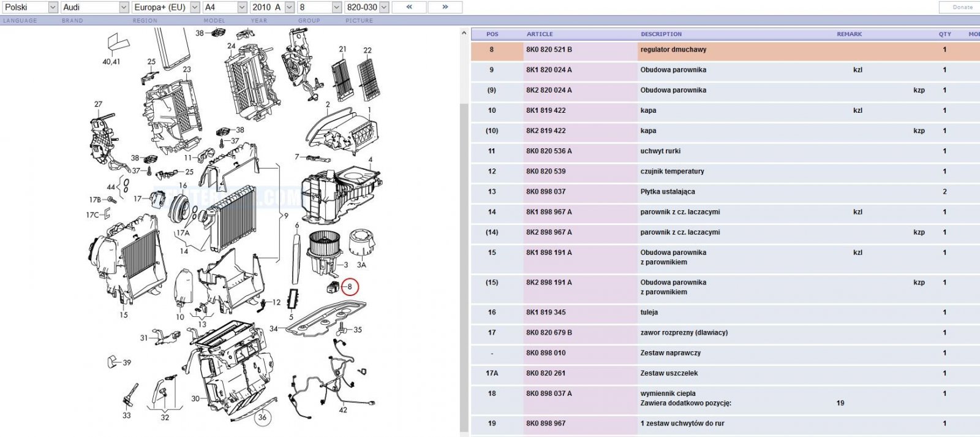Go to previous picture with double-left arrow
This screenshot has width=980, height=437.
(x=409, y=7)
